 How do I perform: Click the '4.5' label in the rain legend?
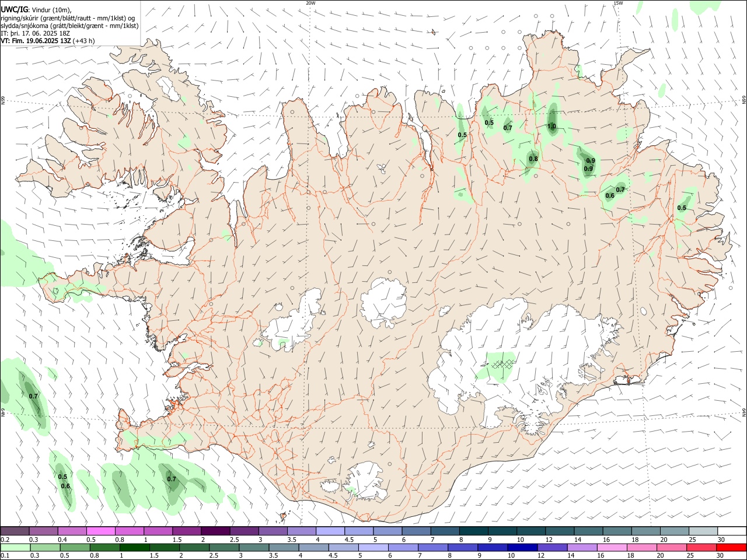(x=332, y=556)
